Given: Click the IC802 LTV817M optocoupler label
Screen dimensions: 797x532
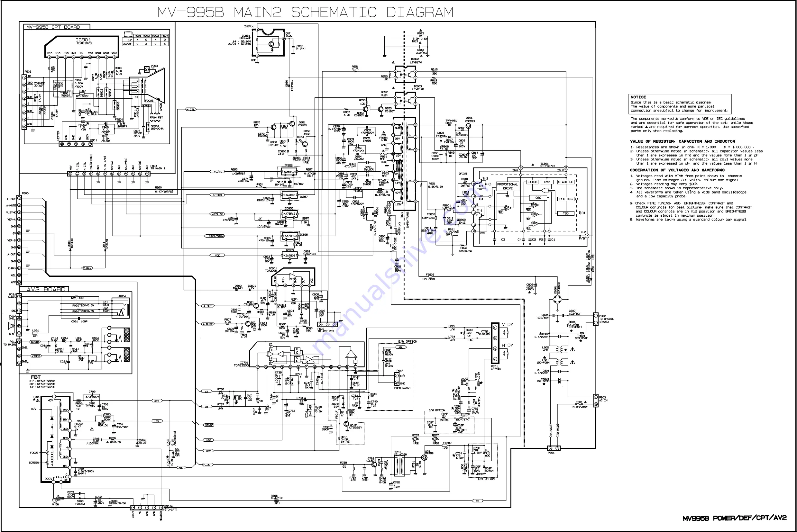Looking at the screenshot, I should click(x=416, y=61).
